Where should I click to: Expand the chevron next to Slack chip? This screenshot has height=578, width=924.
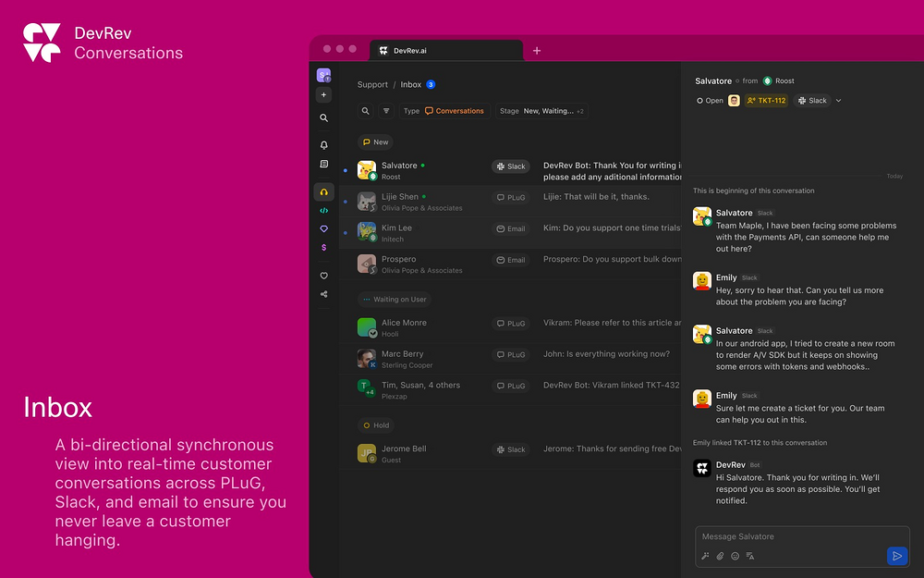(839, 101)
